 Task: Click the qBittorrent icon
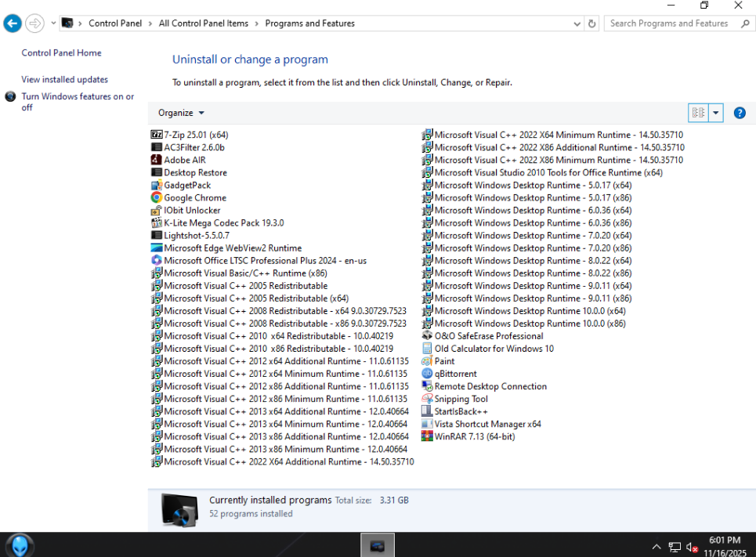pyautogui.click(x=427, y=373)
